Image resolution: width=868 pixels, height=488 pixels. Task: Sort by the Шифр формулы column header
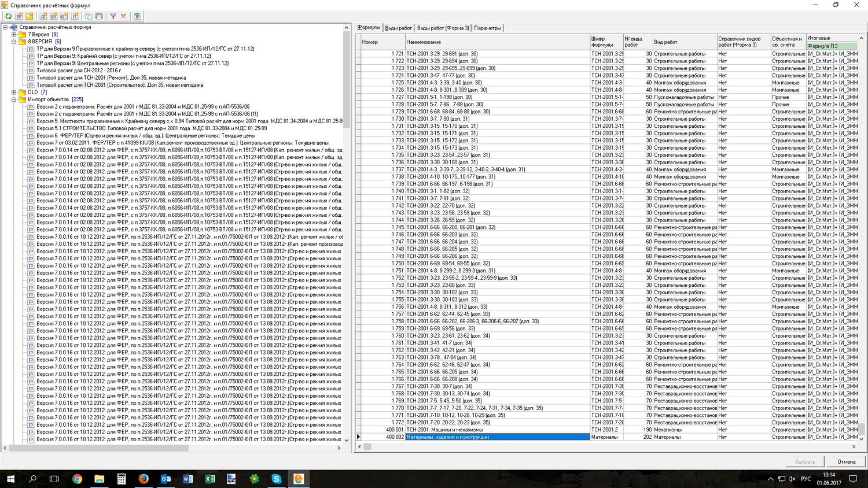pyautogui.click(x=606, y=42)
